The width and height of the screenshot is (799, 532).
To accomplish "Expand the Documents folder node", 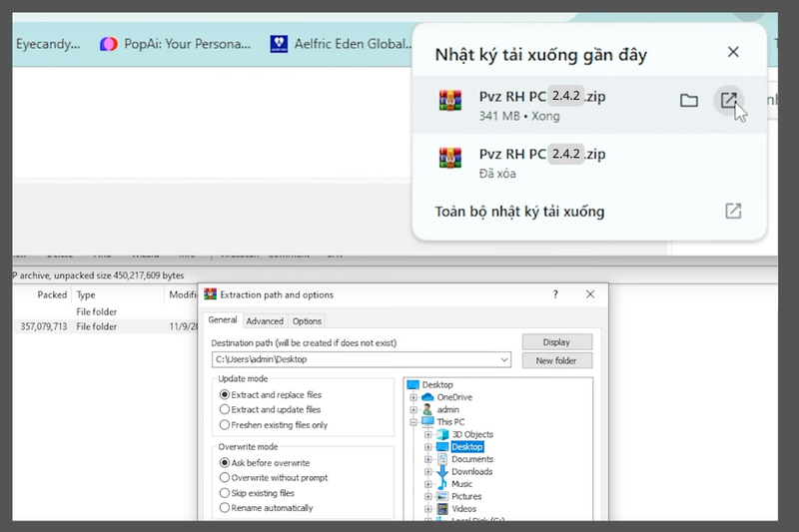I will coord(428,459).
